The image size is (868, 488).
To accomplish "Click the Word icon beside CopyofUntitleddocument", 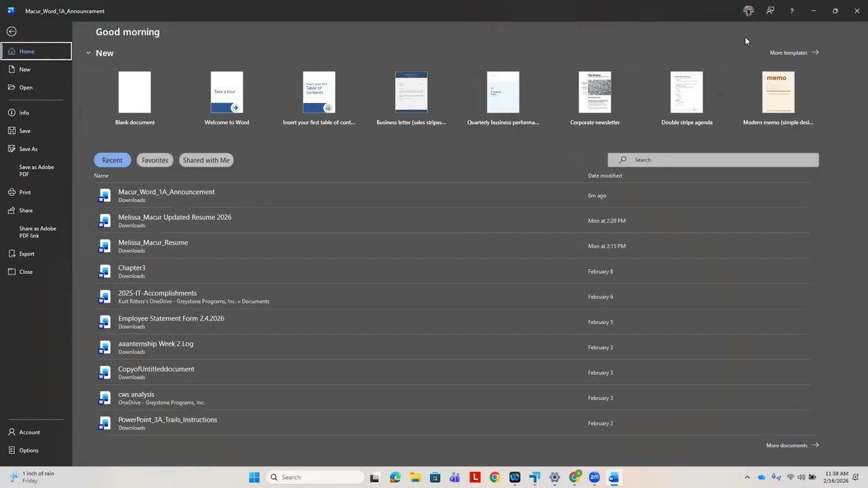I will click(x=104, y=373).
